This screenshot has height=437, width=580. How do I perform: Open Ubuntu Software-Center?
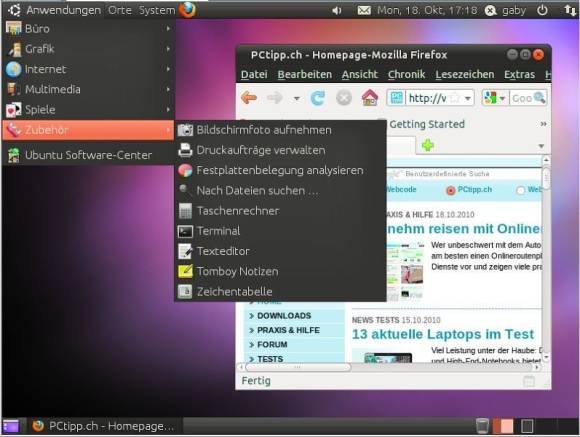pos(88,155)
